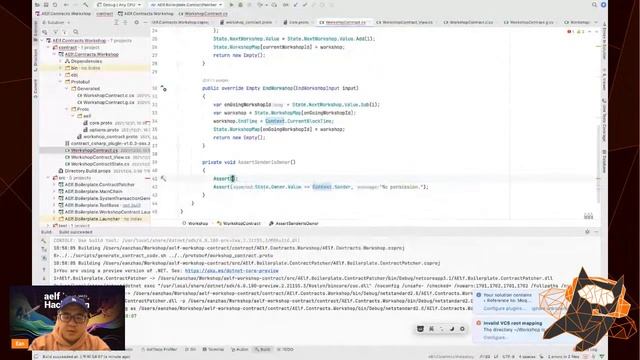Click the Save All icon in top toolbar

46,4
